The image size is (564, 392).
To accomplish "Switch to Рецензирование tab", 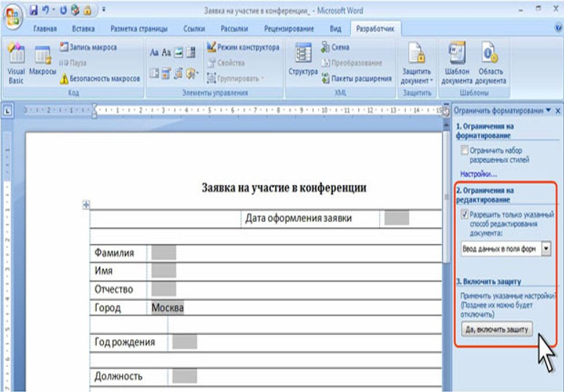I will pos(289,29).
